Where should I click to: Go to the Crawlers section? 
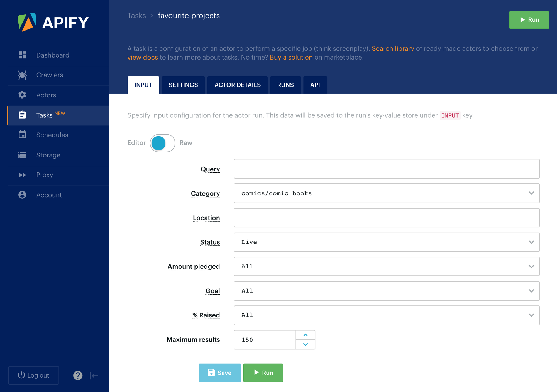58,75
